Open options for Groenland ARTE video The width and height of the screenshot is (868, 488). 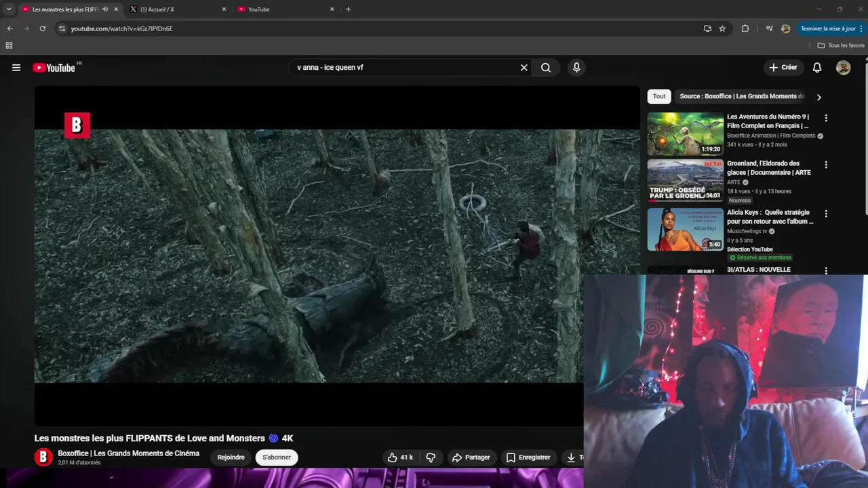tap(826, 165)
